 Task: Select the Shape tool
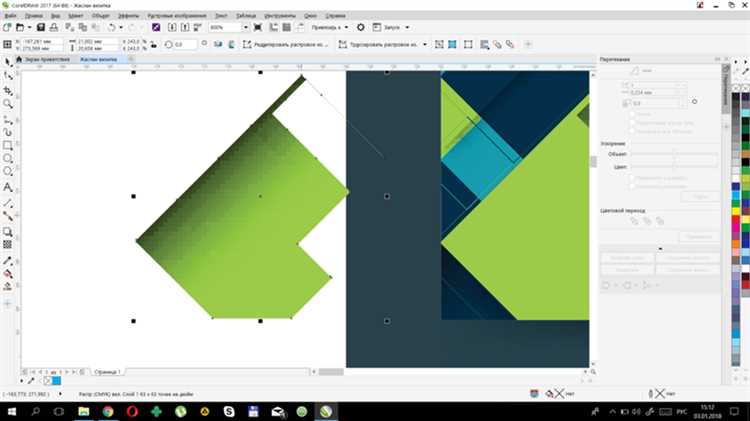[8, 75]
